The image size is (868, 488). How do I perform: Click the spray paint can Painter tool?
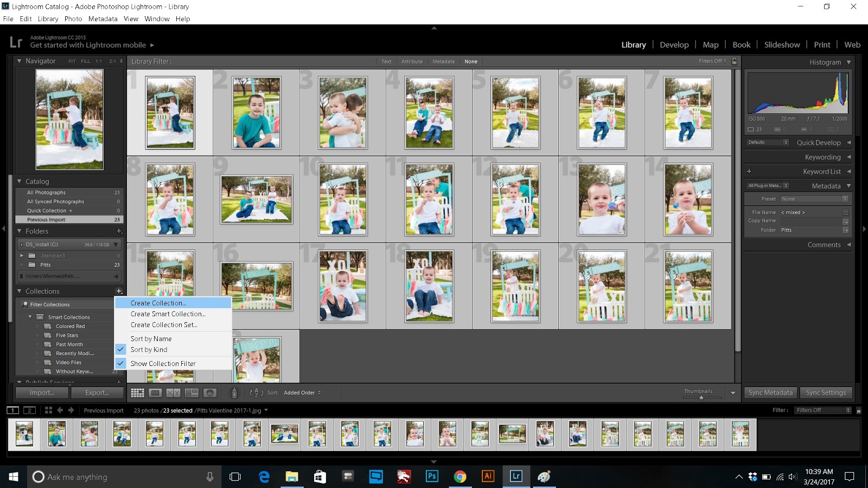(234, 392)
